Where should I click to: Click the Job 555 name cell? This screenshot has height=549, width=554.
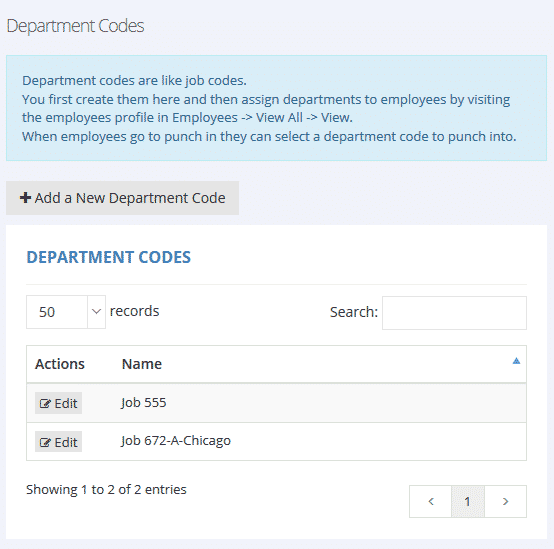[x=143, y=402]
